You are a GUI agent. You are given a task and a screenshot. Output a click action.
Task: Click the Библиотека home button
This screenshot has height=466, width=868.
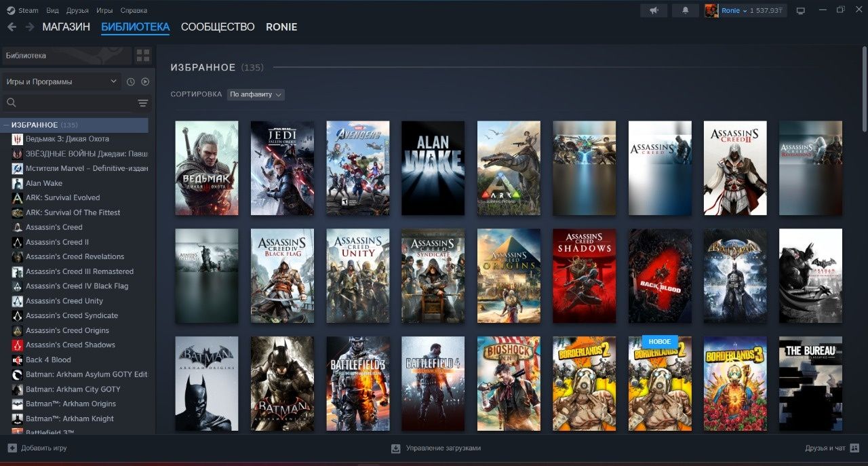[66, 56]
